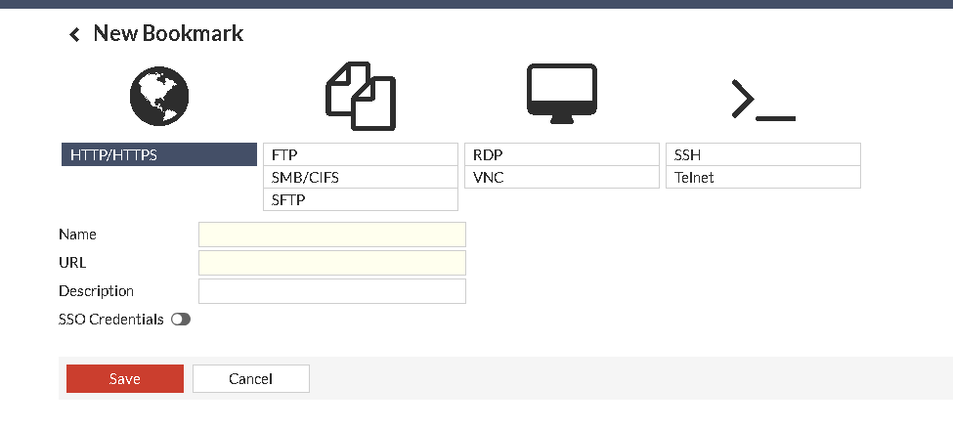Choose VNC as the bookmark type
Screen dimensions: 953x427
click(x=562, y=177)
